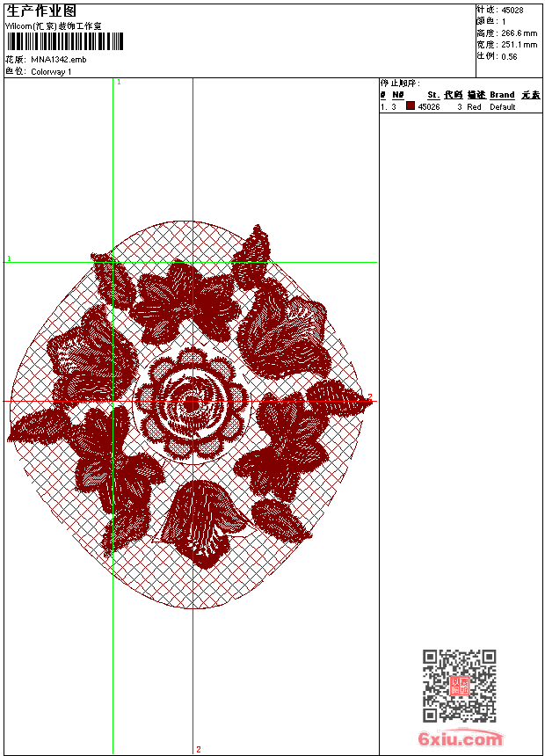Viewport: 545px width, 756px height.
Task: Click the stitch count value 45028
Action: (512, 10)
